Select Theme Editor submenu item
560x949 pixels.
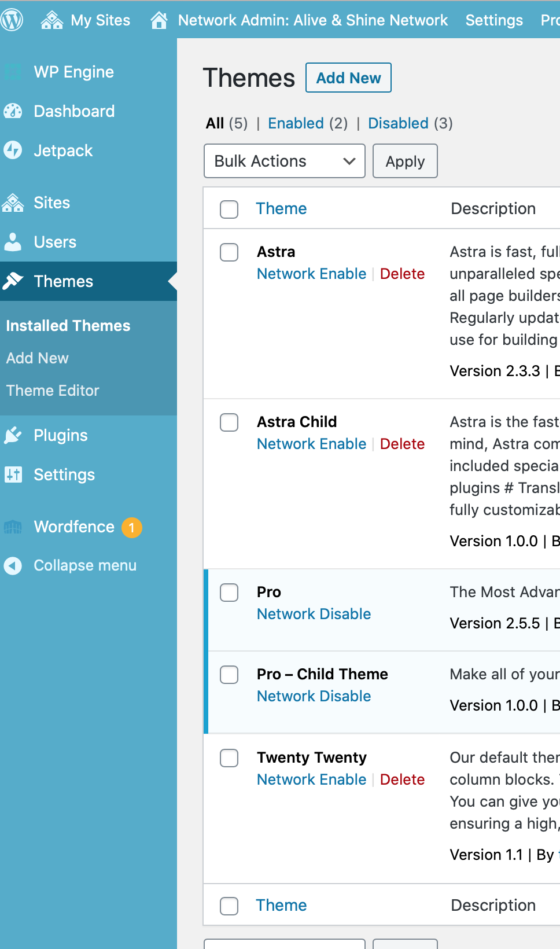coord(53,391)
